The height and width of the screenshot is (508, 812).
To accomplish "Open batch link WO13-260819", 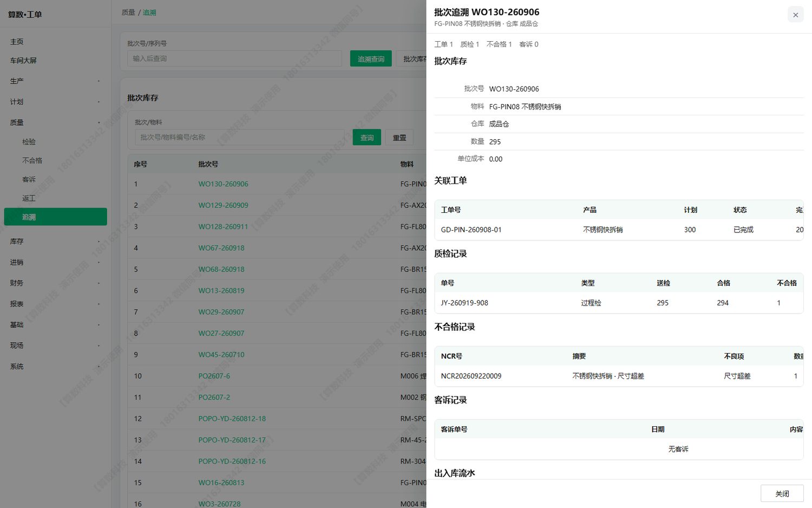I will 221,291.
